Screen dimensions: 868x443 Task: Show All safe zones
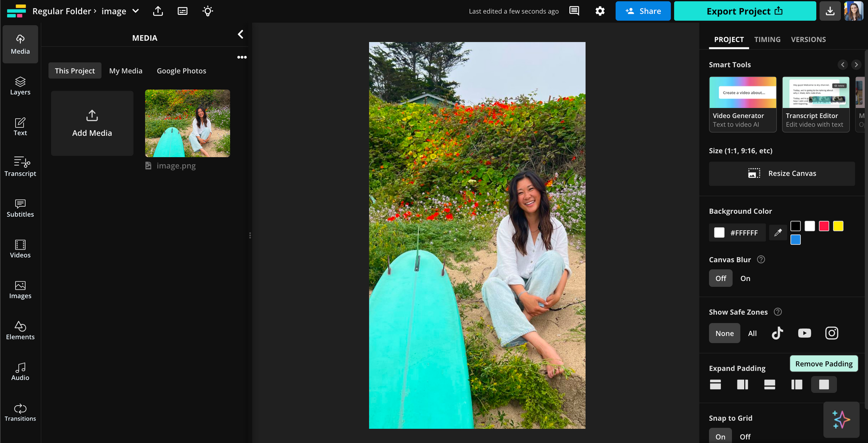pyautogui.click(x=752, y=333)
